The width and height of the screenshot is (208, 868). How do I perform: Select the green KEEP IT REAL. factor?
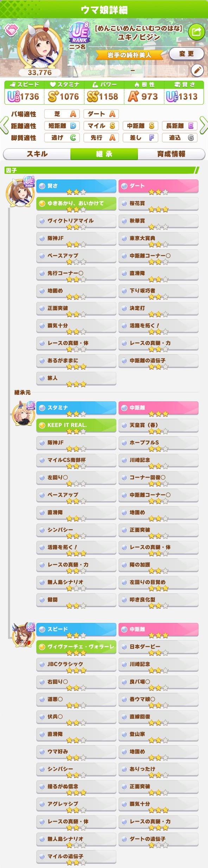76,425
